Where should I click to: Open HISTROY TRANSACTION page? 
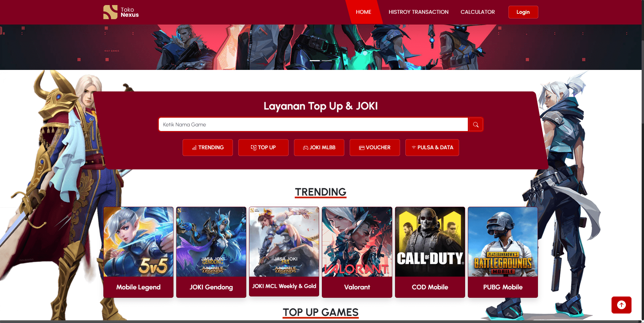pyautogui.click(x=418, y=12)
